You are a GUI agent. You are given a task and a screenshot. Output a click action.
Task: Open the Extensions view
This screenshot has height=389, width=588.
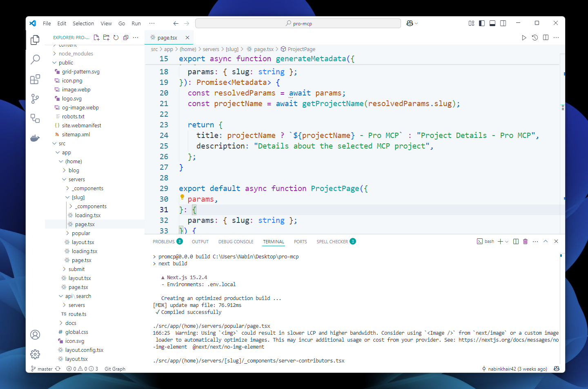35,79
